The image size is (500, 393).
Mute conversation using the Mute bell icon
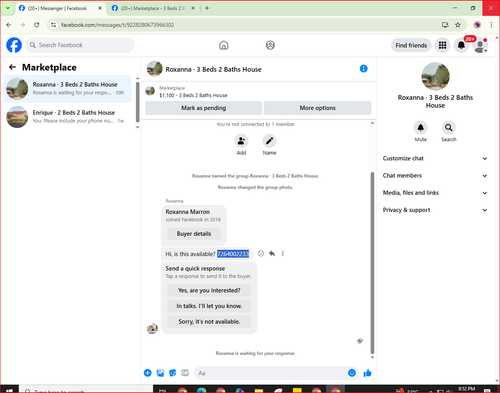click(421, 128)
